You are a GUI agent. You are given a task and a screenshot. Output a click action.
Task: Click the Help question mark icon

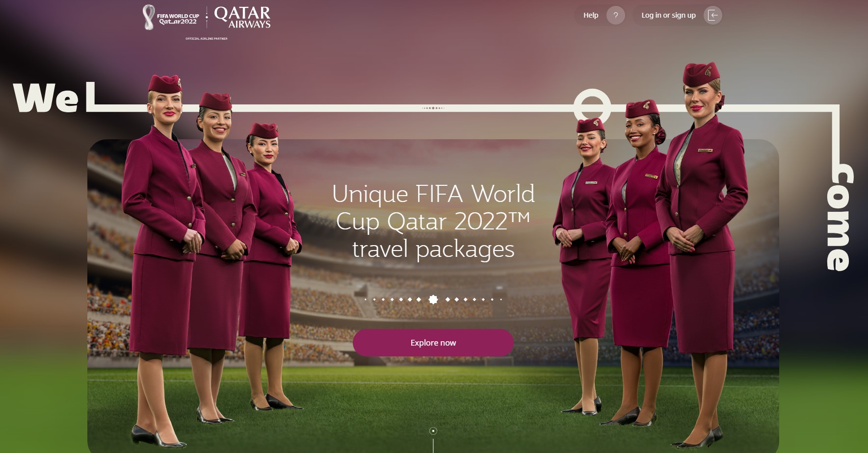615,15
